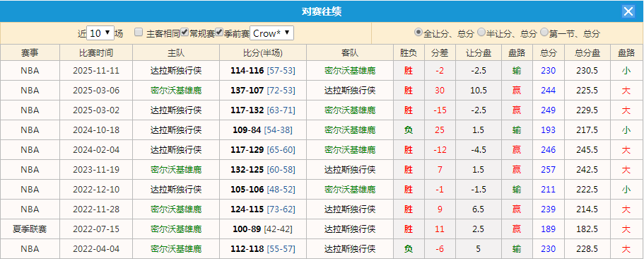This screenshot has height=259, width=644.
Task: Open the 109-84 score on 2024-10-18
Action: click(x=247, y=130)
